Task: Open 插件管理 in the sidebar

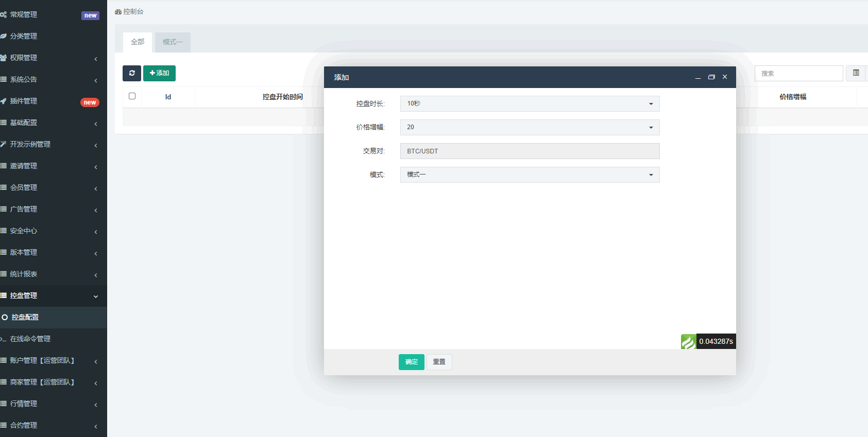Action: tap(24, 101)
